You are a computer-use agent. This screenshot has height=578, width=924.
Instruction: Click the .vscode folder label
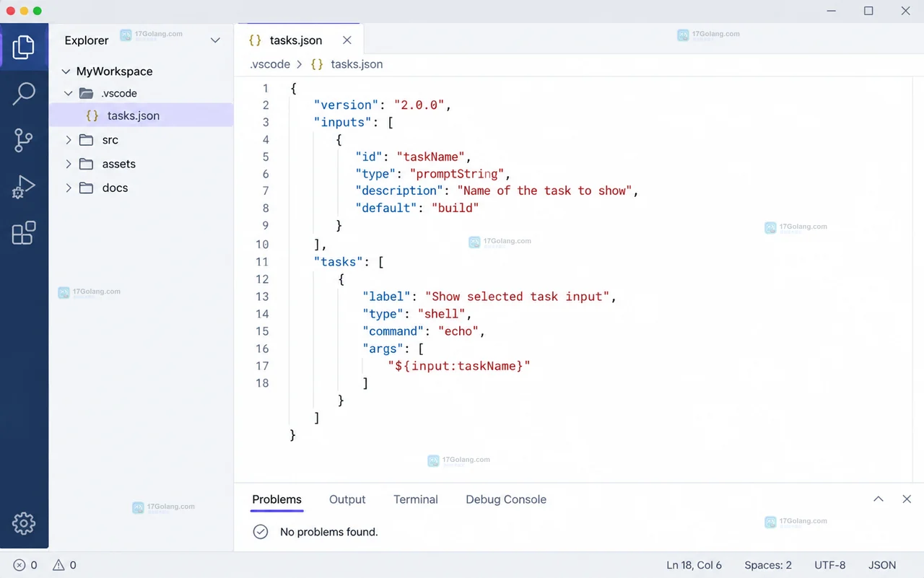119,93
